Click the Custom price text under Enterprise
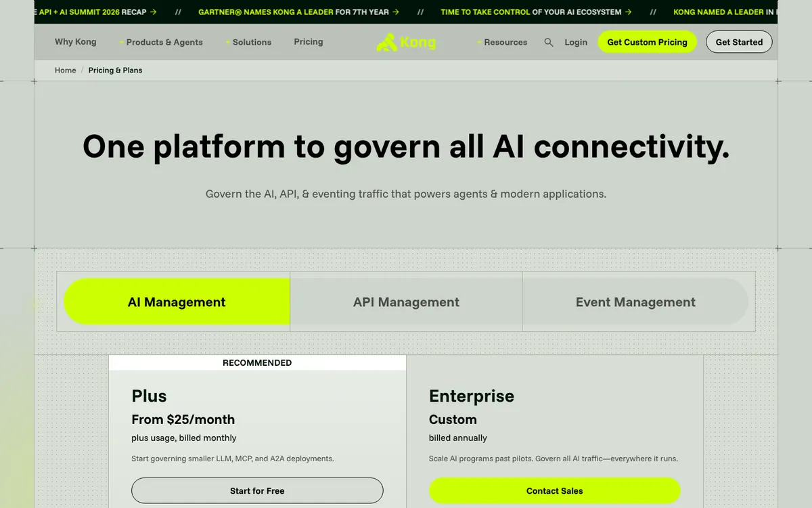The width and height of the screenshot is (812, 508). coord(453,419)
